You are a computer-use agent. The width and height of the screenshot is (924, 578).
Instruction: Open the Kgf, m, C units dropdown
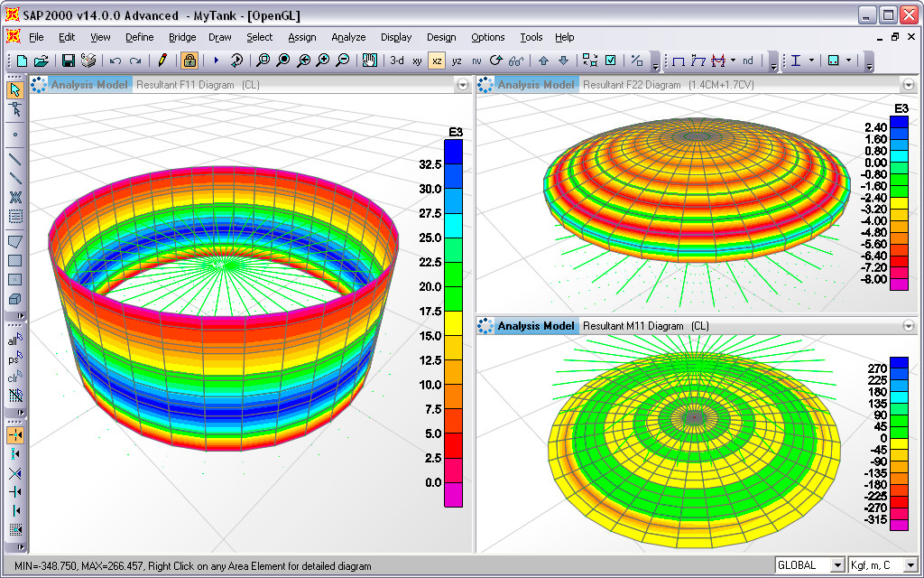[x=911, y=565]
